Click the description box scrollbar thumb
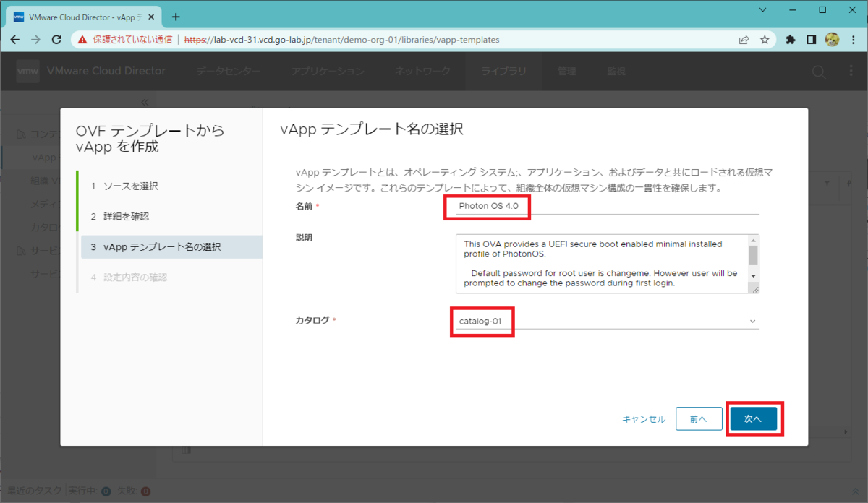 [753, 254]
